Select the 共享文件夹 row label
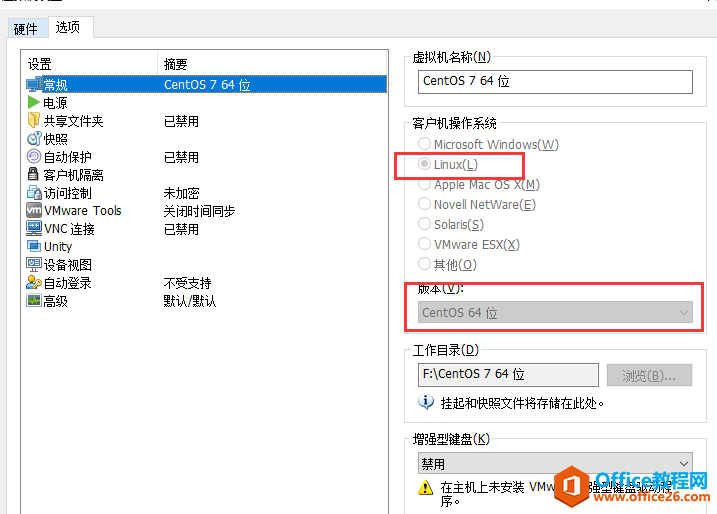This screenshot has height=514, width=717. 73,121
